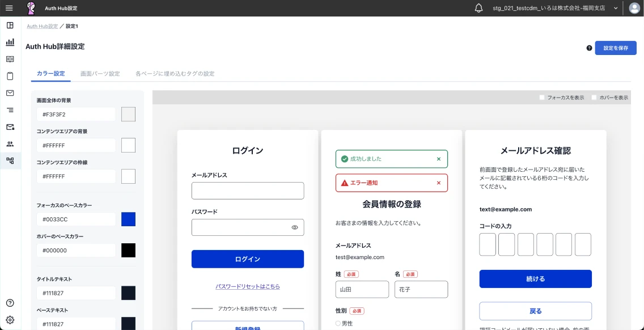The width and height of the screenshot is (644, 330).
Task: Open the blue フォーカスのベースカラー swatch
Action: click(128, 219)
